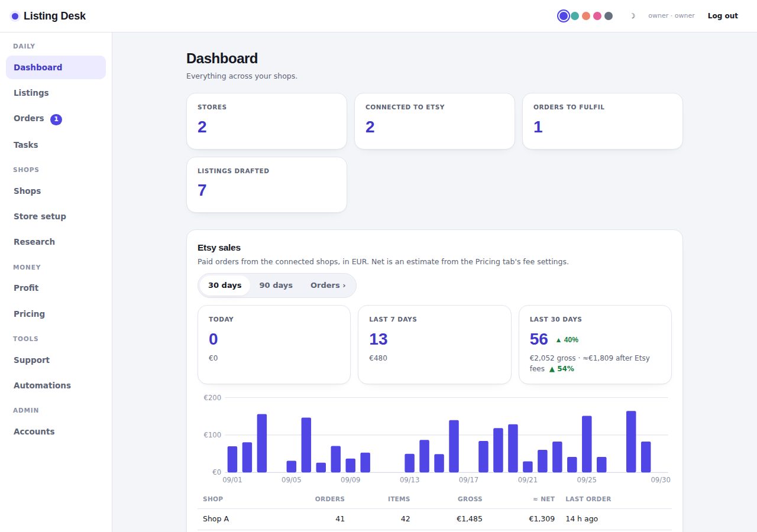Click the ≈ Net column header
Image resolution: width=757 pixels, height=532 pixels.
544,499
